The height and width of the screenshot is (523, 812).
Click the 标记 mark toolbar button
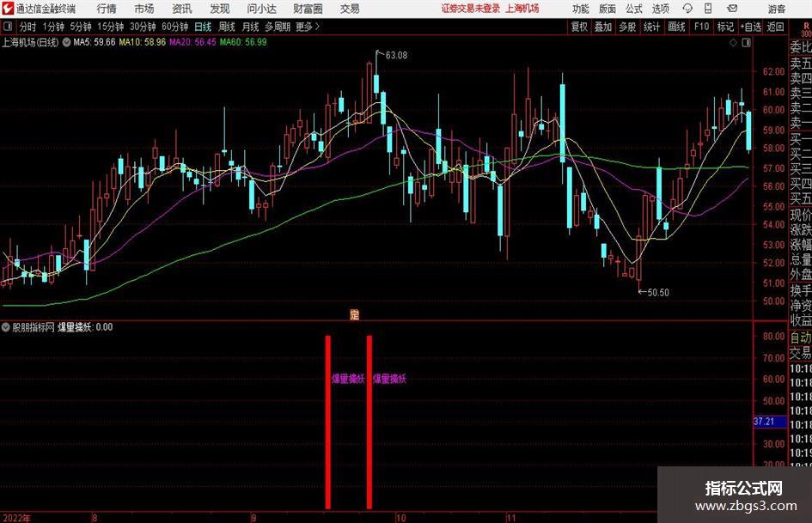click(725, 27)
